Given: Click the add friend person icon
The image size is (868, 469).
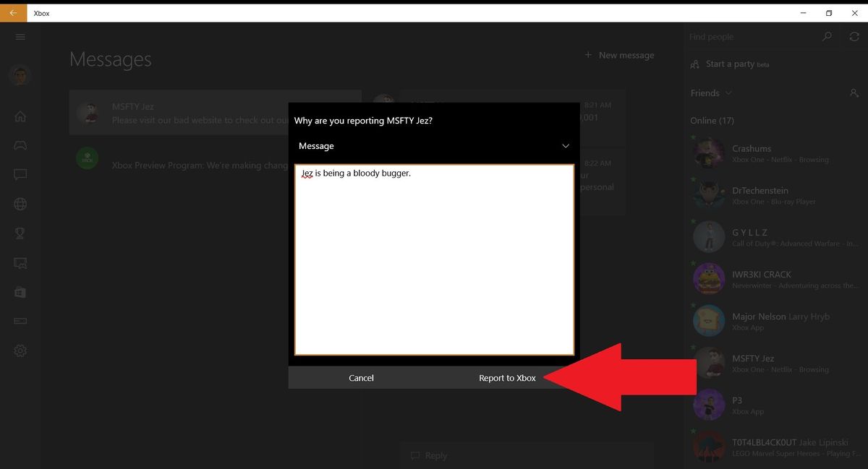Looking at the screenshot, I should click(x=854, y=92).
